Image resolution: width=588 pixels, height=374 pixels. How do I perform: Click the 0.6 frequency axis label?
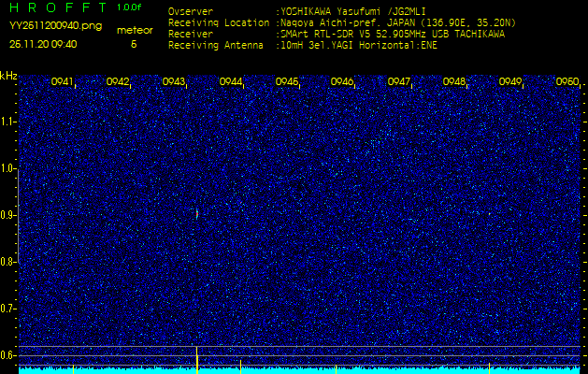8,355
